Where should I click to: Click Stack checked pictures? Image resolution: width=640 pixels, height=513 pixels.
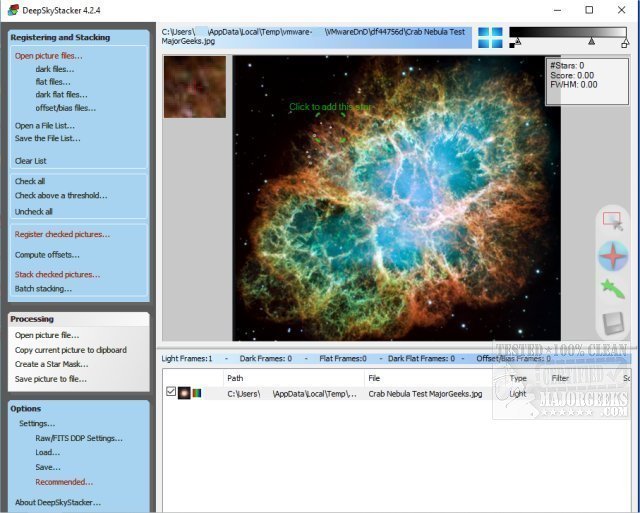pyautogui.click(x=58, y=275)
